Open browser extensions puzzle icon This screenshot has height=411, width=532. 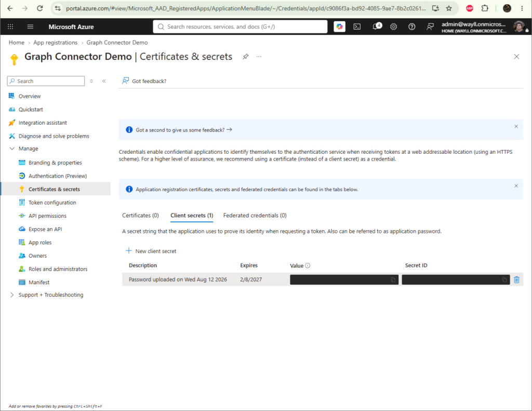[485, 8]
